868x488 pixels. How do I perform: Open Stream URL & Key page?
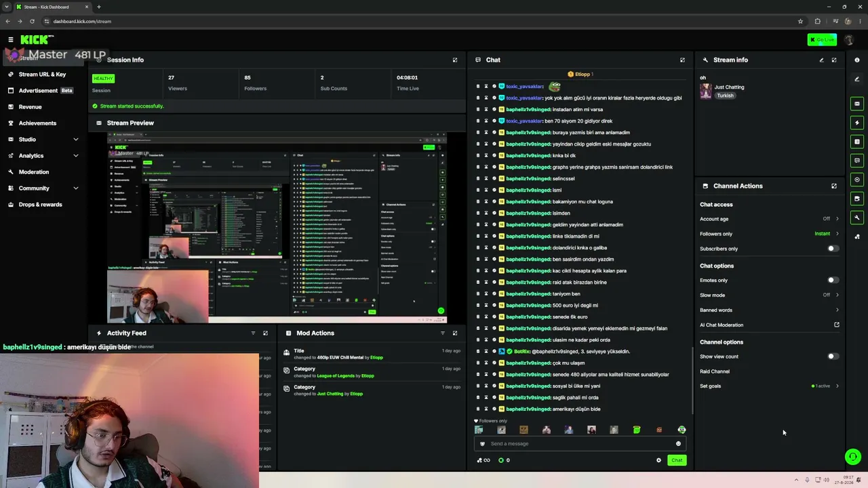pos(43,74)
